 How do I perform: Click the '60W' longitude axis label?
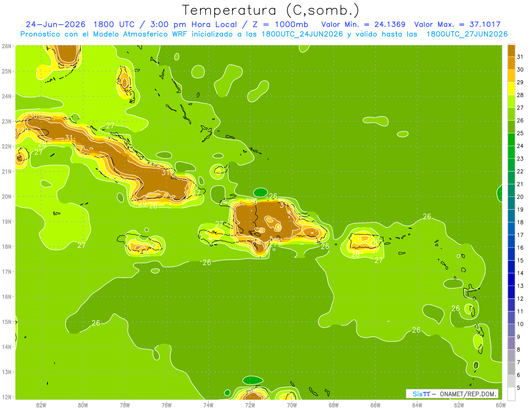(501, 405)
